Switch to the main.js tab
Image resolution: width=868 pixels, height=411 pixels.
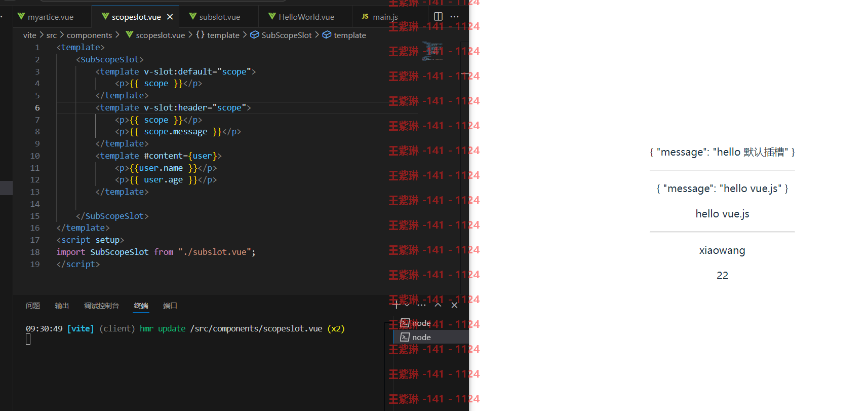point(380,17)
